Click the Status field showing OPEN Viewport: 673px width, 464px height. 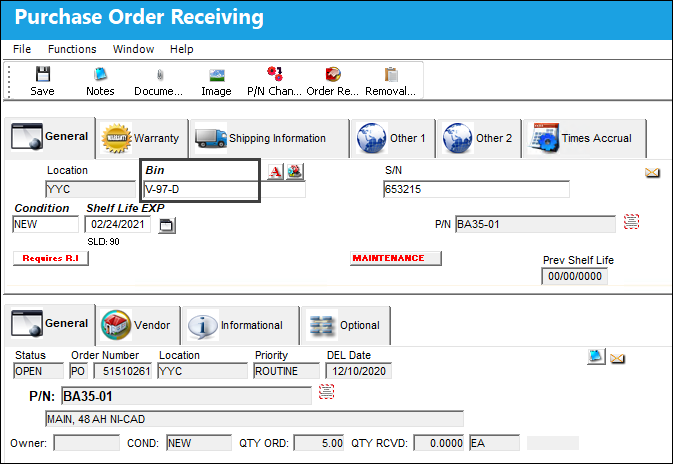tap(38, 371)
